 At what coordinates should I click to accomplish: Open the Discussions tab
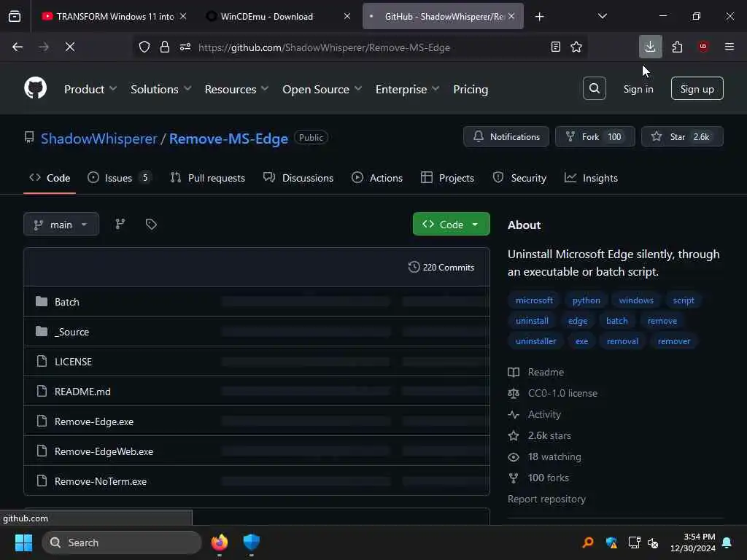point(298,178)
